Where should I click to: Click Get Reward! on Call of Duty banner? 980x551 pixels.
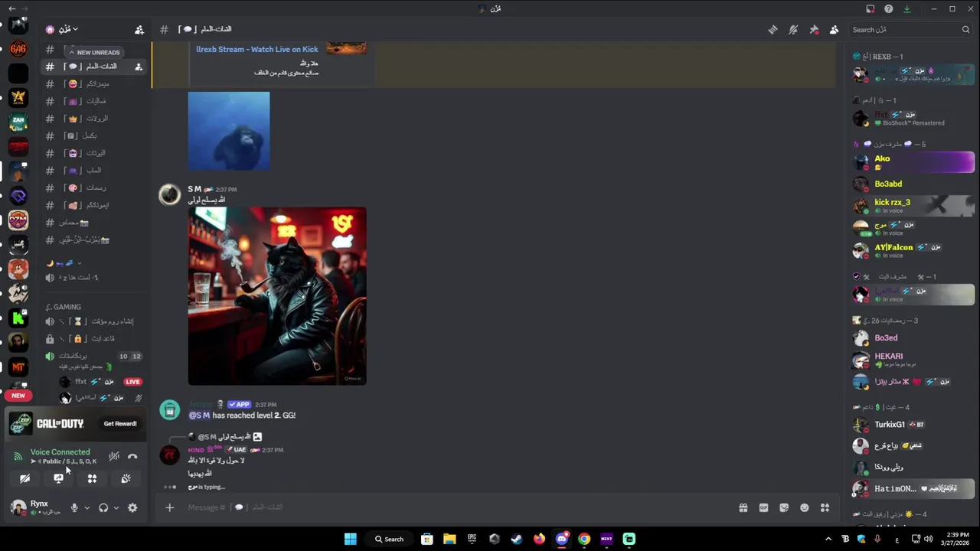coord(120,423)
